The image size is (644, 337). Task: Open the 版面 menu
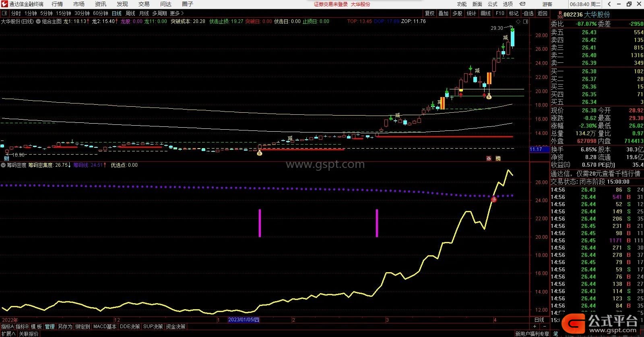pyautogui.click(x=477, y=4)
